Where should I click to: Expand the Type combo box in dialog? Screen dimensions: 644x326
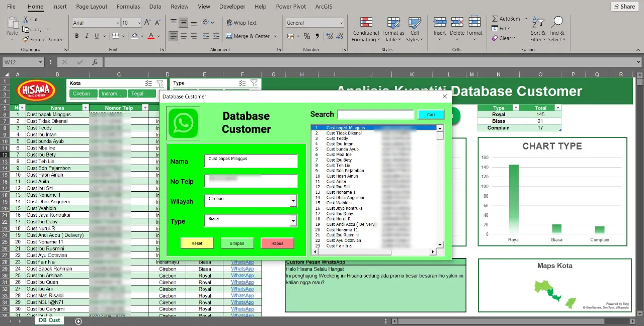click(293, 221)
